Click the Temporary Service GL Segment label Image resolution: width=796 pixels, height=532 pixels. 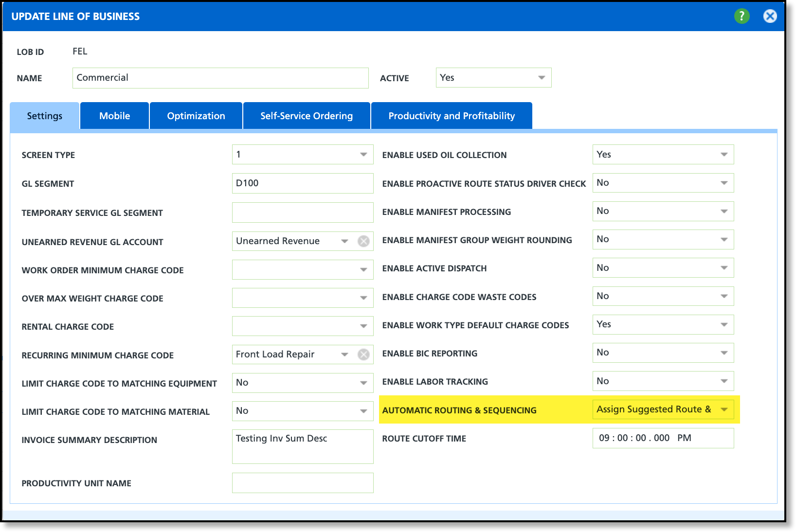[x=92, y=213]
